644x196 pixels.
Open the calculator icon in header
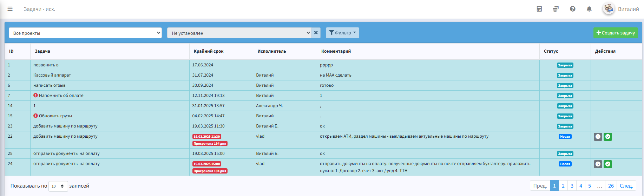[x=539, y=9]
